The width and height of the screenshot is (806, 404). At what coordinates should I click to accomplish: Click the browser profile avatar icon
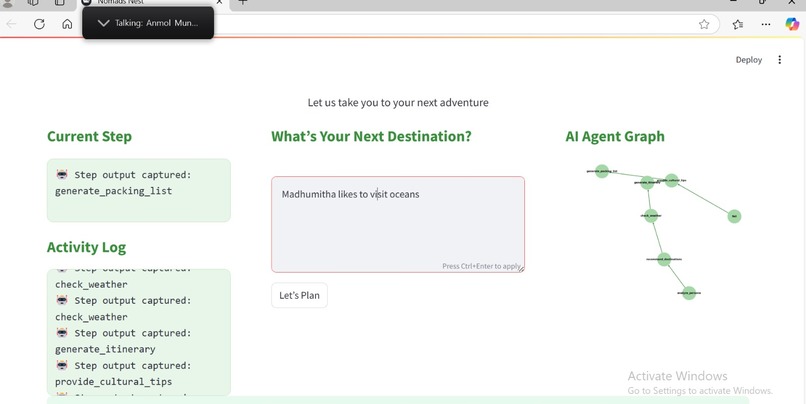[x=8, y=3]
